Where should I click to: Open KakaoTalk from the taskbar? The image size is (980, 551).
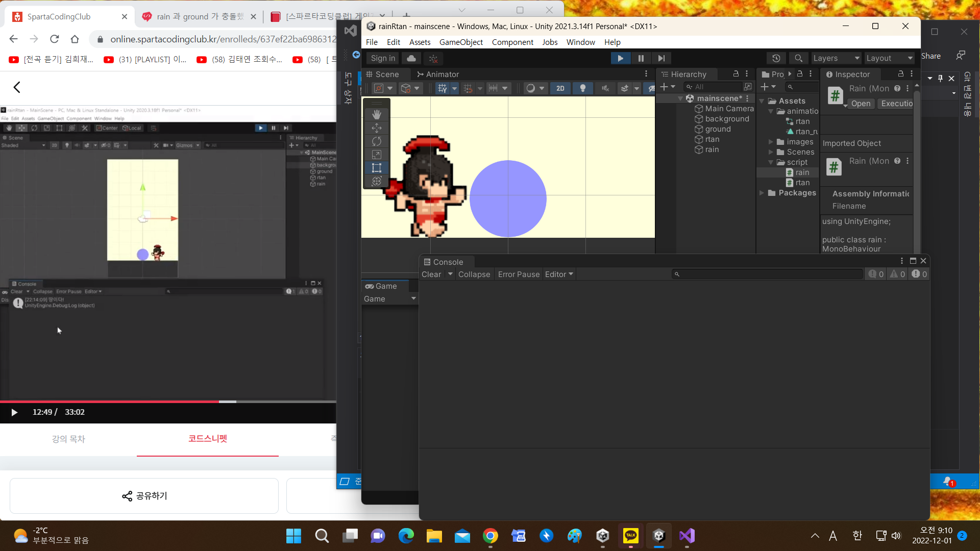tap(631, 536)
